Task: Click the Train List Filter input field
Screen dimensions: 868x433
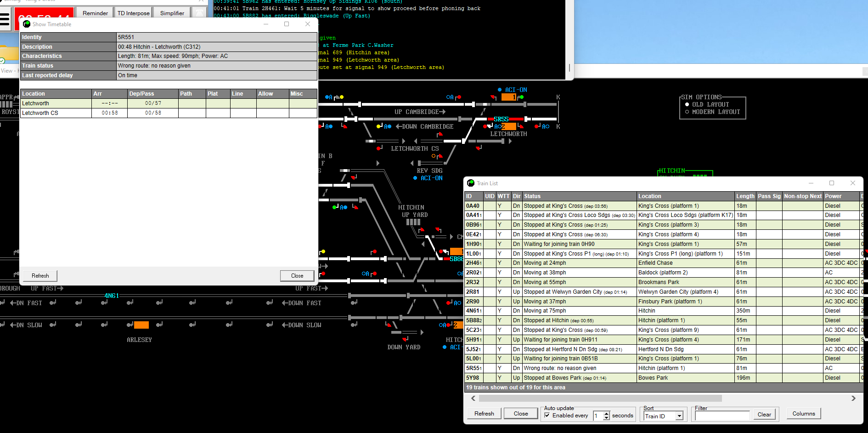Action: coord(722,416)
